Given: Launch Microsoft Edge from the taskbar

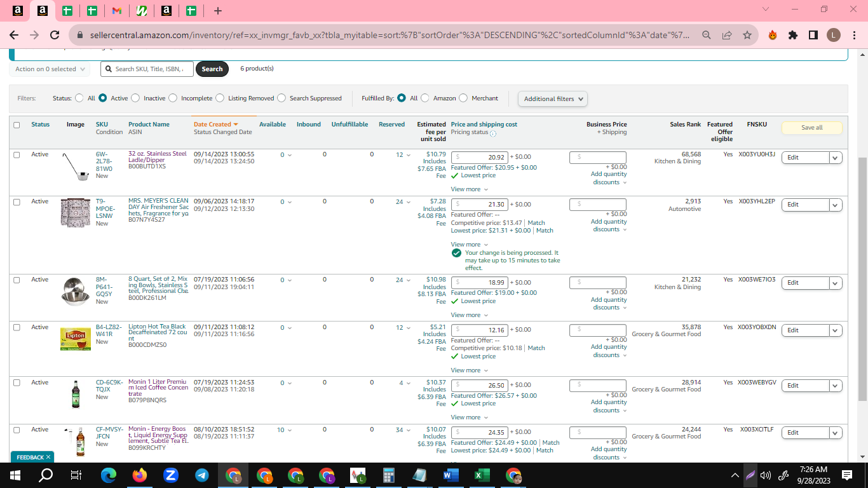Looking at the screenshot, I should (109, 475).
